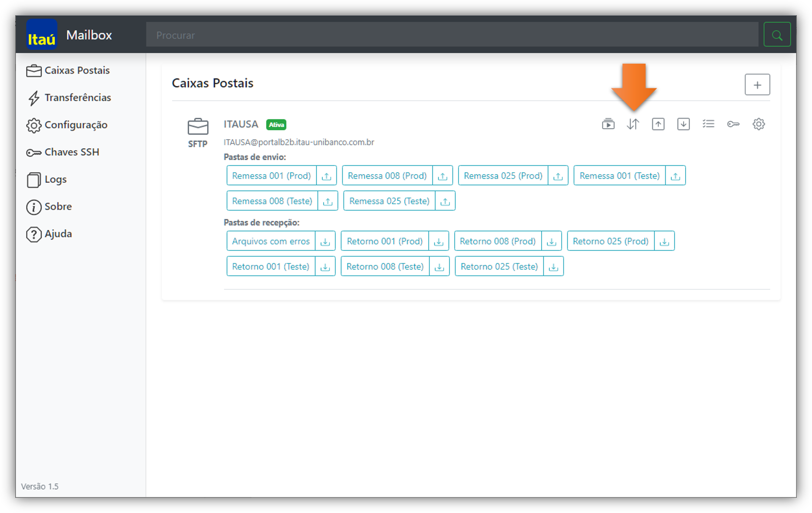Open the Ajuda help page

[x=58, y=234]
